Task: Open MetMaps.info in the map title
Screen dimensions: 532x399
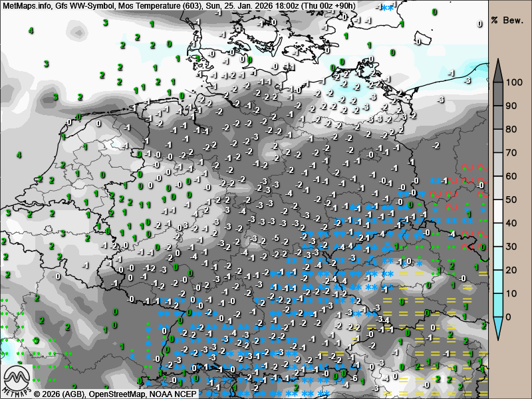Action: (x=27, y=5)
